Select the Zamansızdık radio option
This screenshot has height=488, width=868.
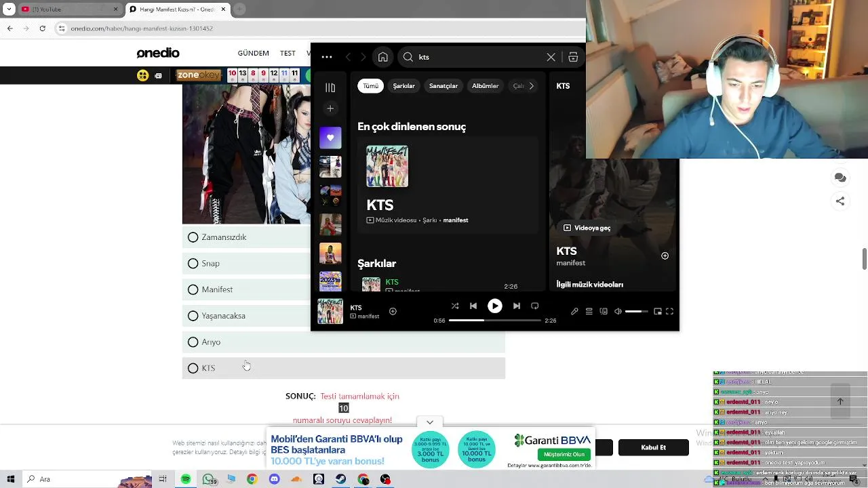193,237
